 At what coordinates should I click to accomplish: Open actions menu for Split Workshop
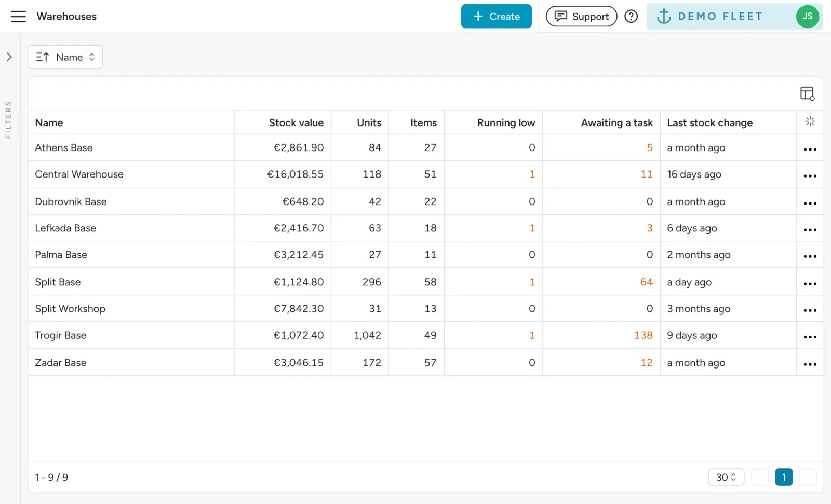(x=810, y=310)
